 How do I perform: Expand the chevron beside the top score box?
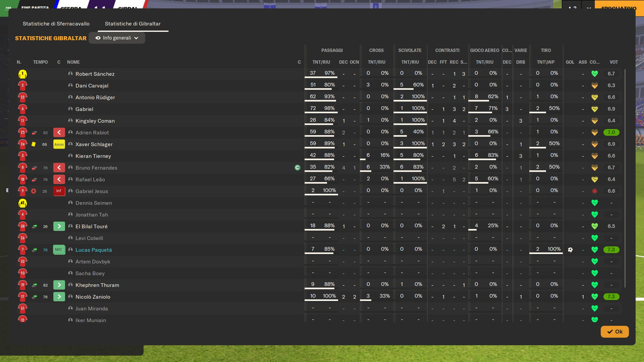tap(589, 8)
